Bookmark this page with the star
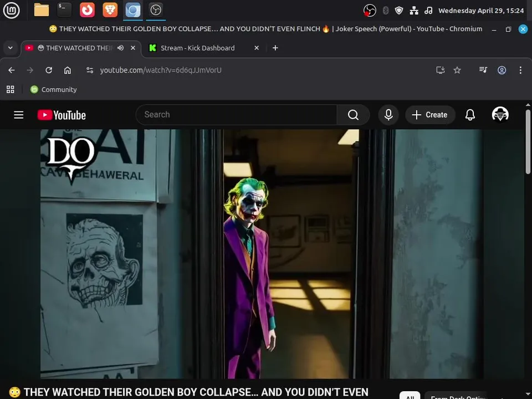Image resolution: width=532 pixels, height=399 pixels. [x=457, y=70]
